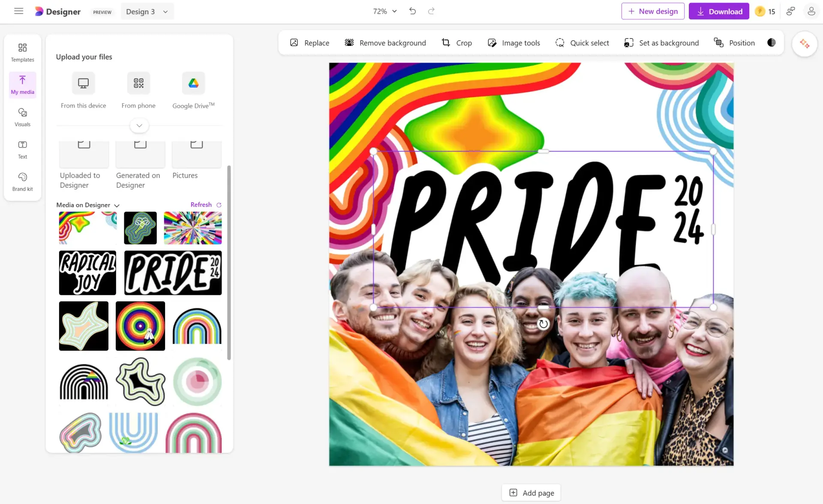
Task: Click Remove background tool
Action: point(385,42)
